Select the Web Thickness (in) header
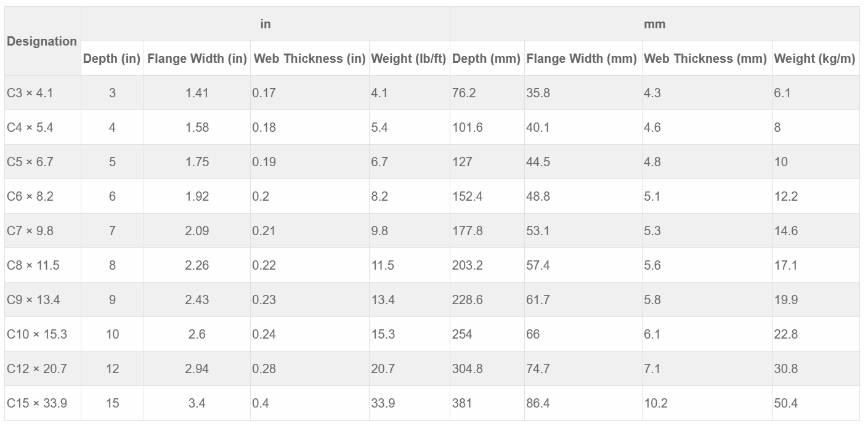Viewport: 868px width, 426px height. pos(310,58)
